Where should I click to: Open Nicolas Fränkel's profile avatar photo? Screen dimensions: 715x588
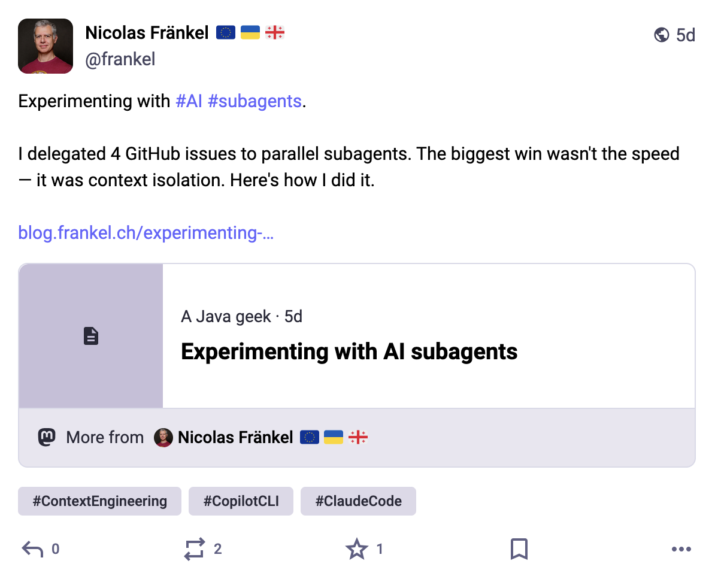[46, 46]
